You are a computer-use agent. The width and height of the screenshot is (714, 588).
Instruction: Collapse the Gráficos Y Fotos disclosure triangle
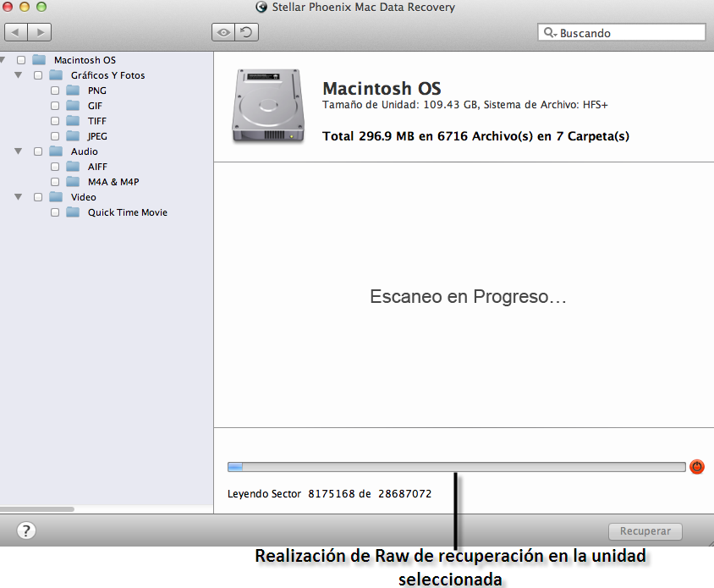click(19, 75)
